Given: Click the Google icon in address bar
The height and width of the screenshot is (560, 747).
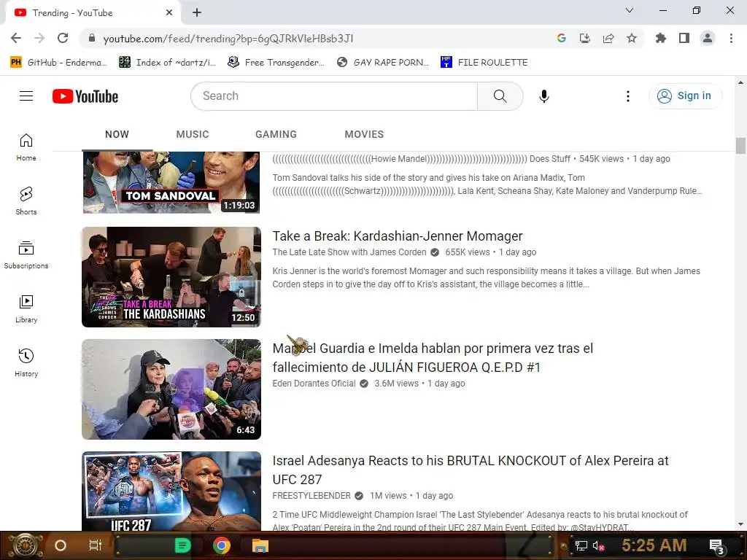Looking at the screenshot, I should tap(562, 38).
